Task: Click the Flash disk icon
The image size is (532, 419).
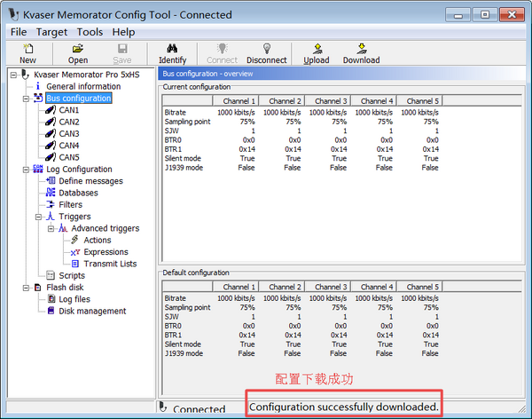Action: 38,288
